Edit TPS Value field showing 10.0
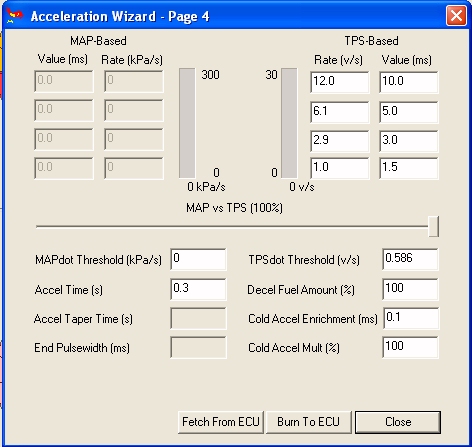Viewport: 472px width, 447px height. (x=409, y=82)
